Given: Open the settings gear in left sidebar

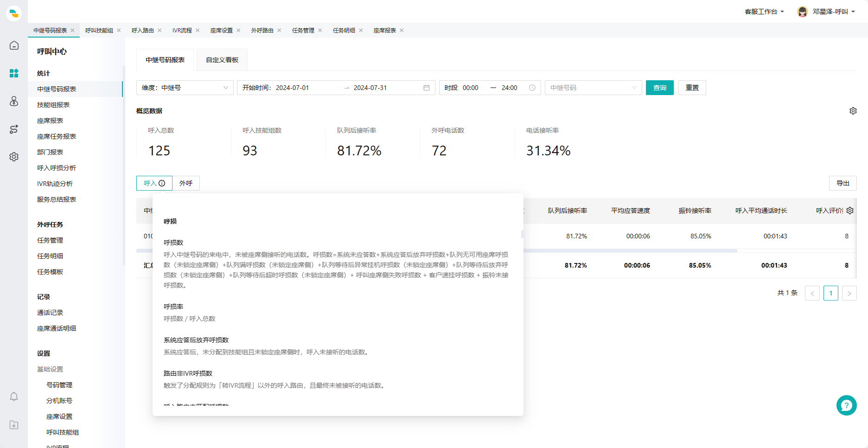Looking at the screenshot, I should 14,157.
